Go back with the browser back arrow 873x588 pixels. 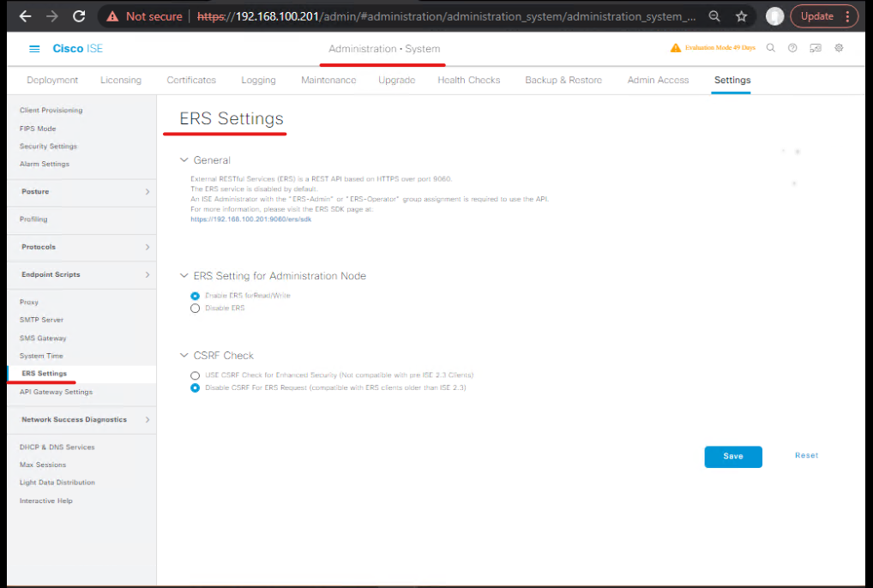point(25,16)
